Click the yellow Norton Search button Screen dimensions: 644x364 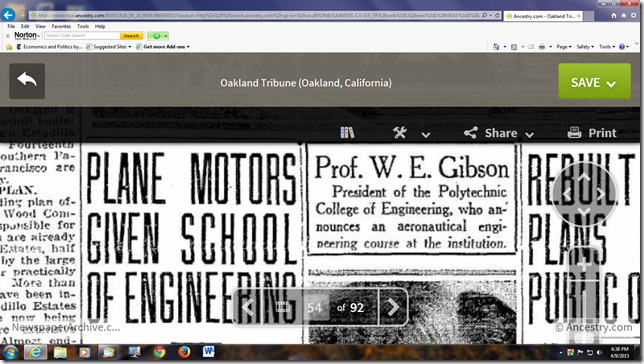point(131,36)
